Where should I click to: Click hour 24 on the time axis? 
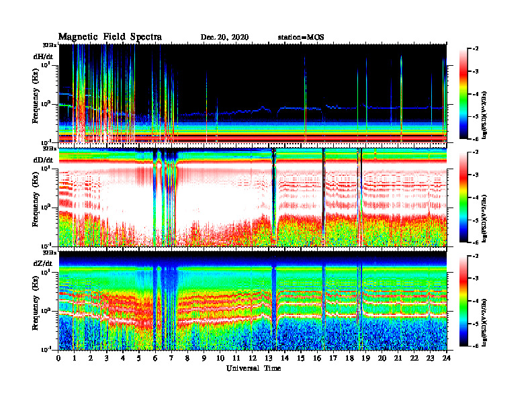(x=447, y=359)
